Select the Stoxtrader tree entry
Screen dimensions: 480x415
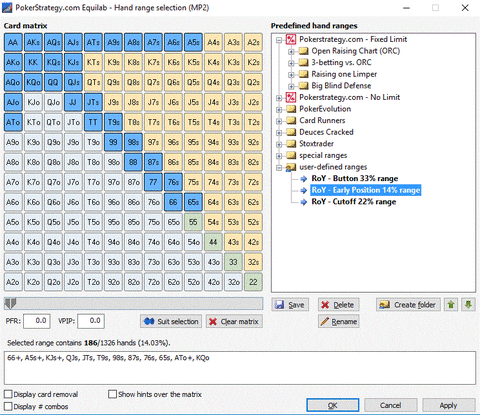click(x=316, y=144)
